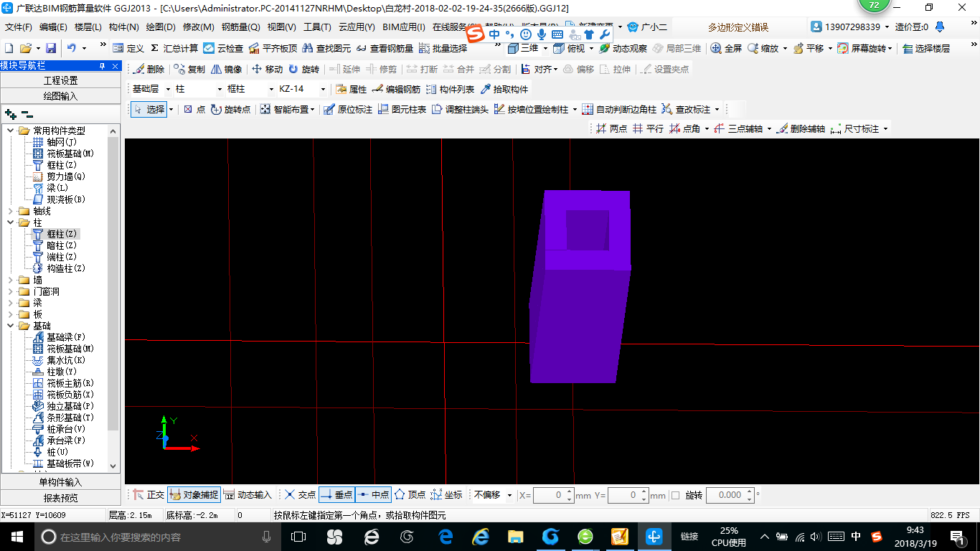The image size is (980, 551).
Task: Select the 查找图元 find tool
Action: (x=326, y=48)
